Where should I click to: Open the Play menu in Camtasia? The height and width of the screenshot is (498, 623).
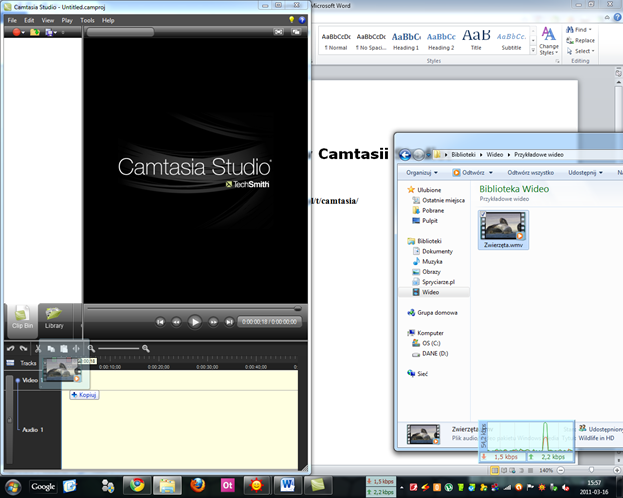coord(67,20)
